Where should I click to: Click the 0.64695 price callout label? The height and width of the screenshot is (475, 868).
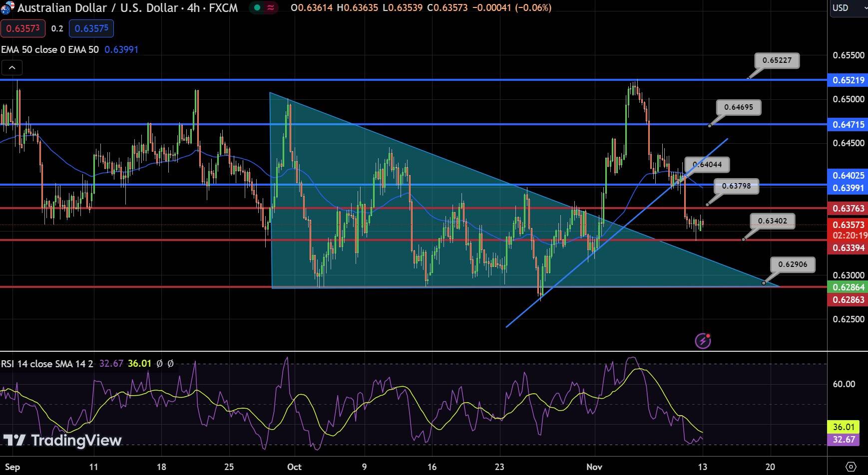739,107
